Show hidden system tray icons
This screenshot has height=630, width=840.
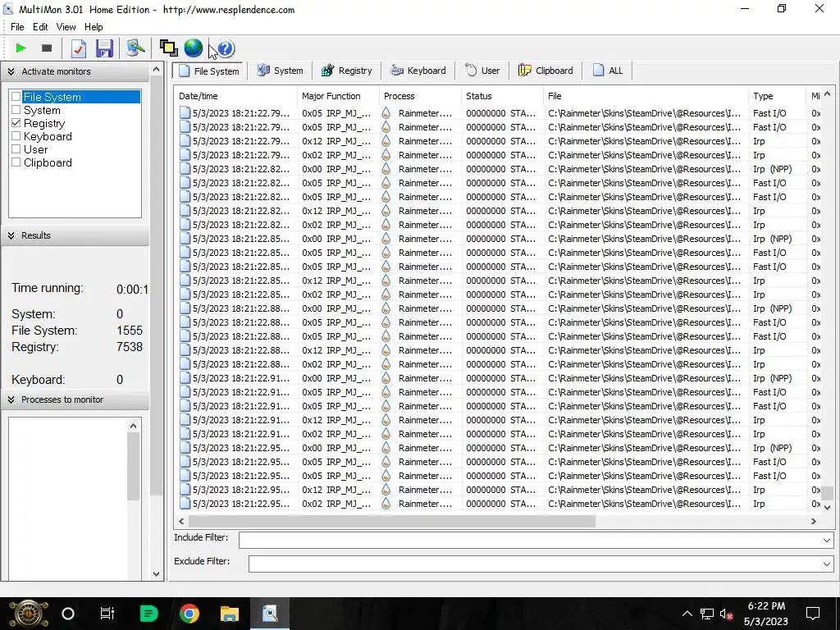point(687,614)
